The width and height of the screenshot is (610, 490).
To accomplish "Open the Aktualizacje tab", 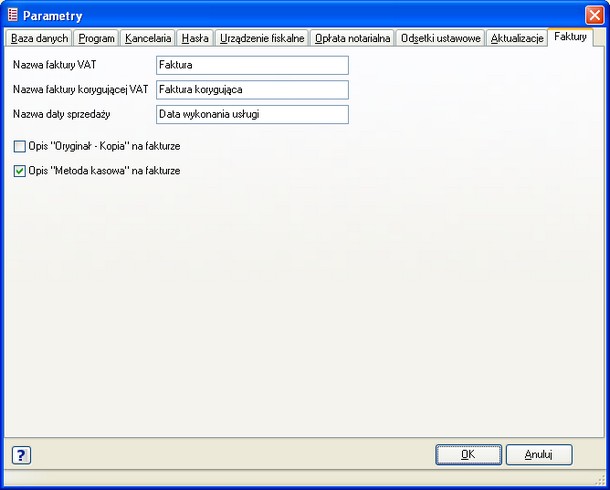I will (517, 38).
